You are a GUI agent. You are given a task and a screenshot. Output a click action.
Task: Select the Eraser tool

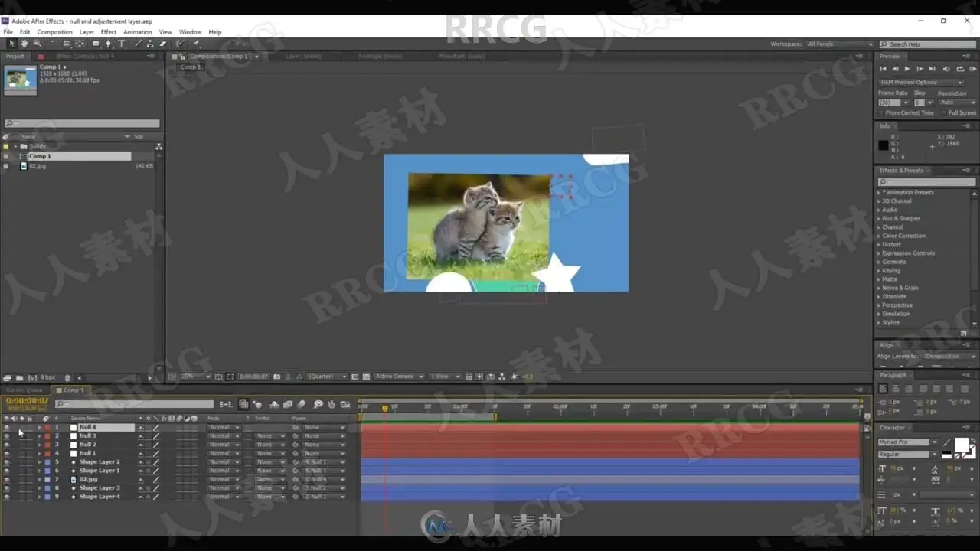(162, 44)
